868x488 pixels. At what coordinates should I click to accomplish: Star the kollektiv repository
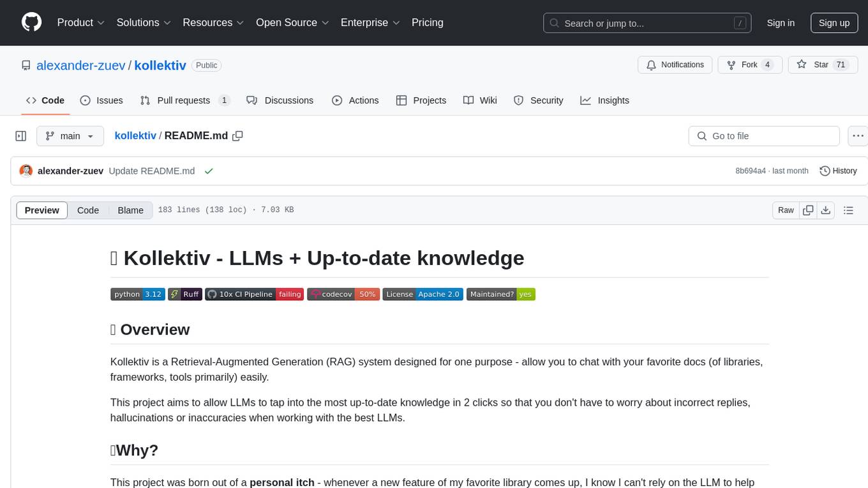[823, 65]
